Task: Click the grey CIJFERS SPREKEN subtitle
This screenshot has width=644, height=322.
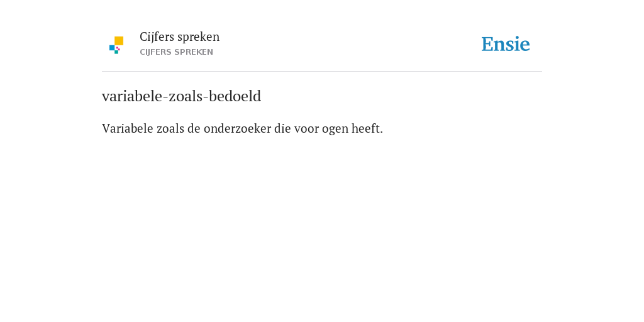Action: tap(176, 52)
